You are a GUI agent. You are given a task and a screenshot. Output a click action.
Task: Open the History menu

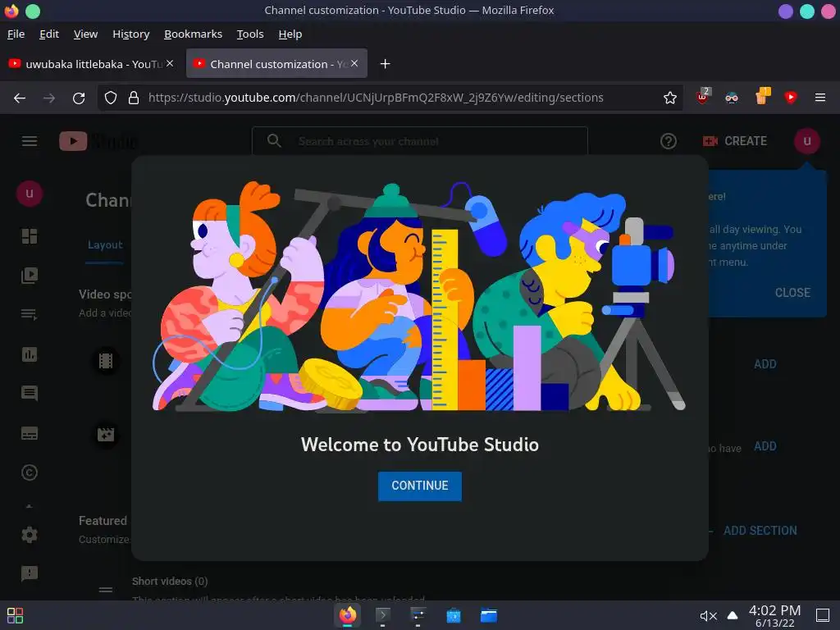[130, 34]
